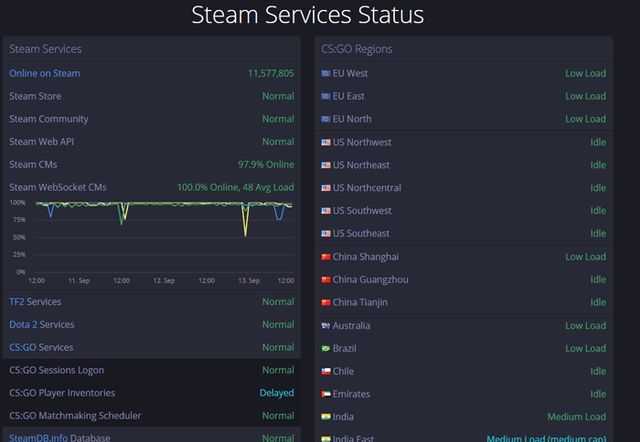Image resolution: width=640 pixels, height=442 pixels.
Task: Click the US Northcentral flag icon
Action: (x=325, y=188)
